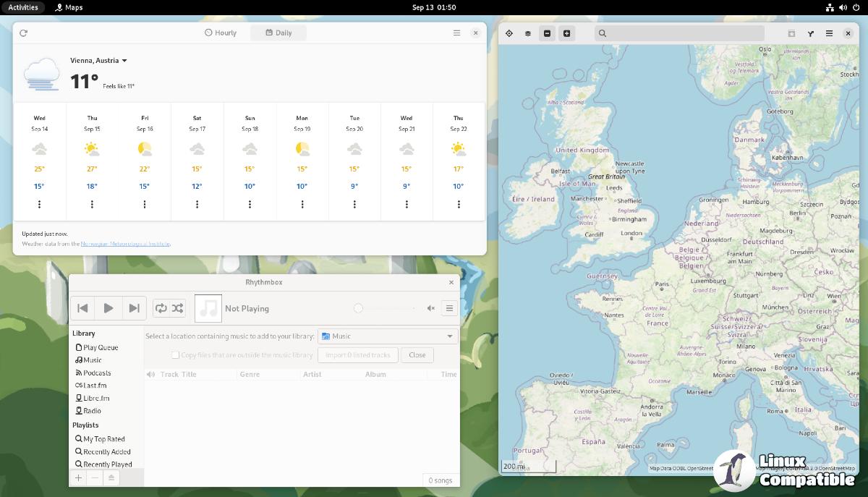Select Podcasts in the Rhythmbox library

97,373
